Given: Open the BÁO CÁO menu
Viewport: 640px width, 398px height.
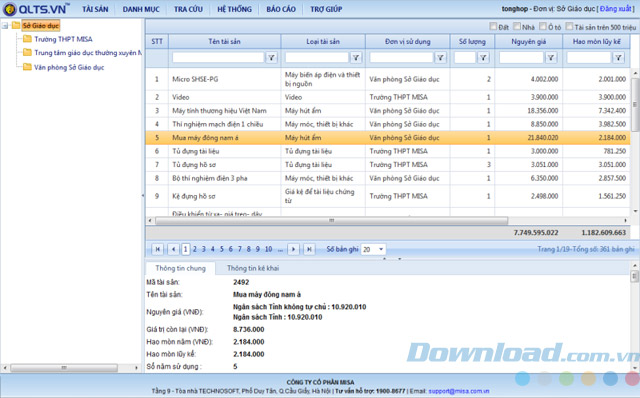Looking at the screenshot, I should [x=281, y=9].
